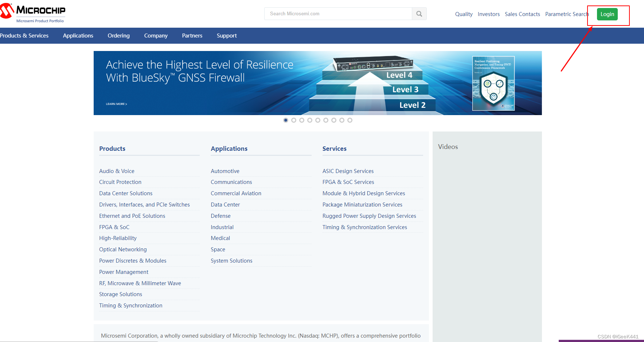Select the sixth carousel dot

[x=326, y=120]
